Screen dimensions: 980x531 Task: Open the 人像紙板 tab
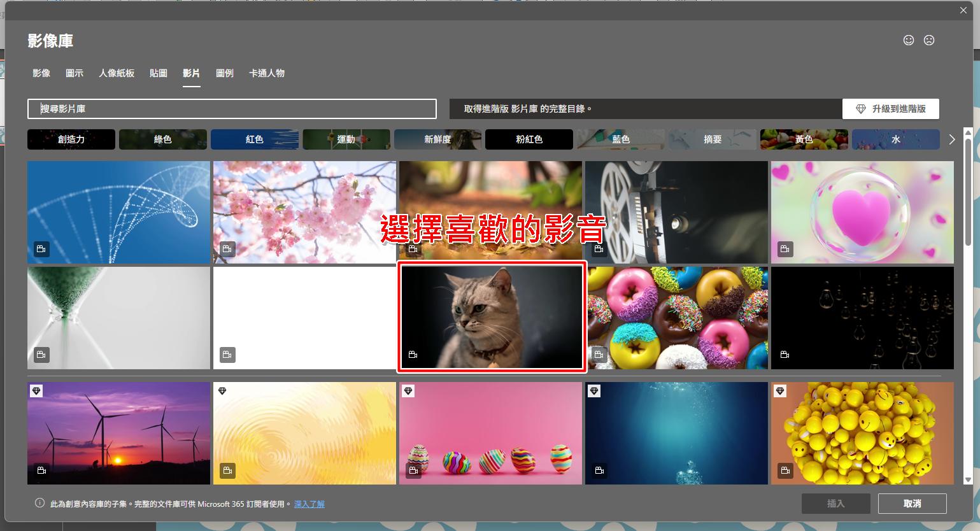pos(117,73)
